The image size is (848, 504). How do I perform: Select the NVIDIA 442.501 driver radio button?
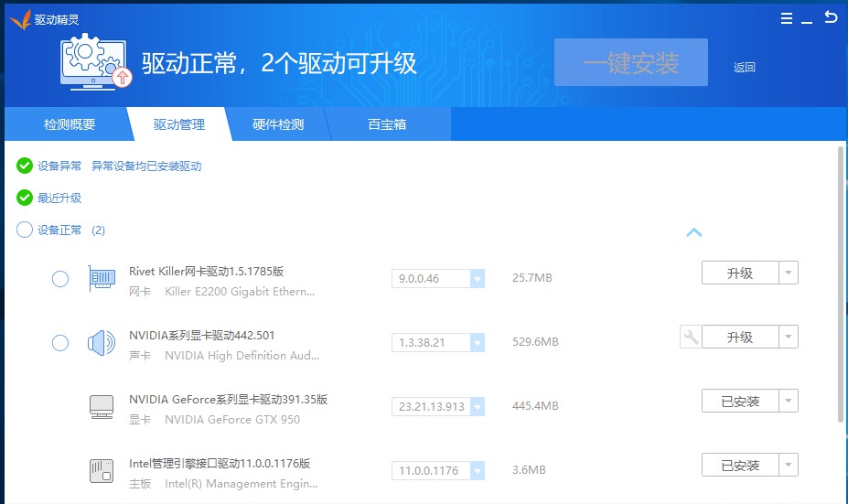tap(60, 343)
